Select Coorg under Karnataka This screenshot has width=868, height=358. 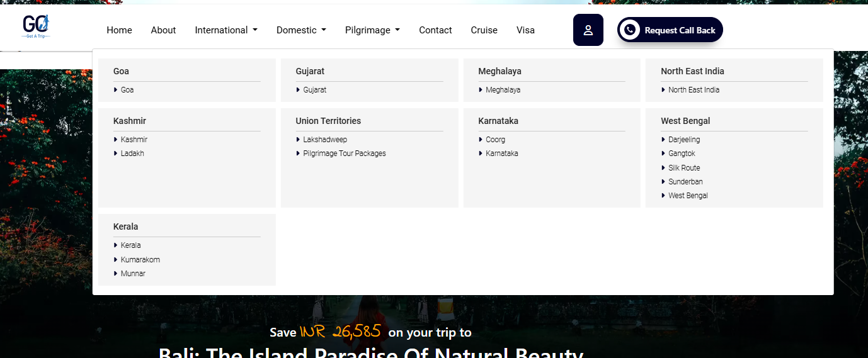click(x=495, y=140)
